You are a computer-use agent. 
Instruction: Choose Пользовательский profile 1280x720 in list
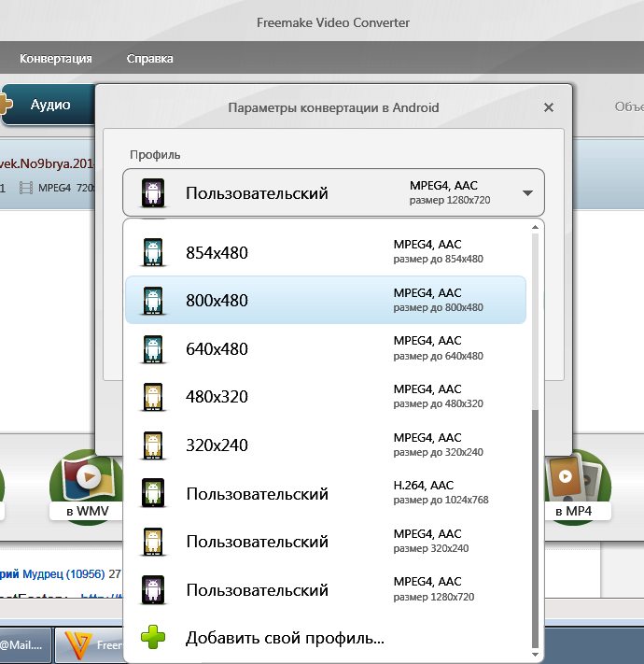[326, 590]
